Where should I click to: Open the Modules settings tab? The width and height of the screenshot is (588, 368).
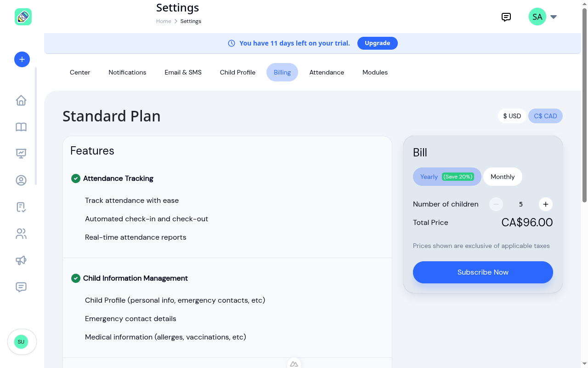[375, 72]
